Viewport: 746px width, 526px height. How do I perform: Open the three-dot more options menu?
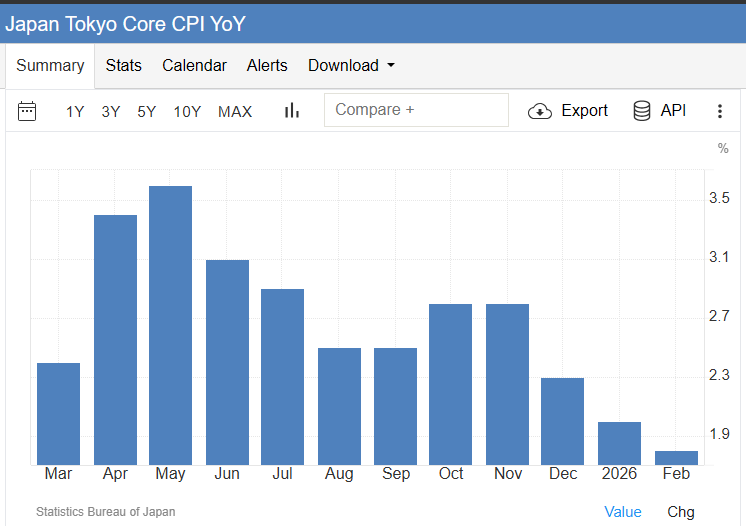[719, 111]
